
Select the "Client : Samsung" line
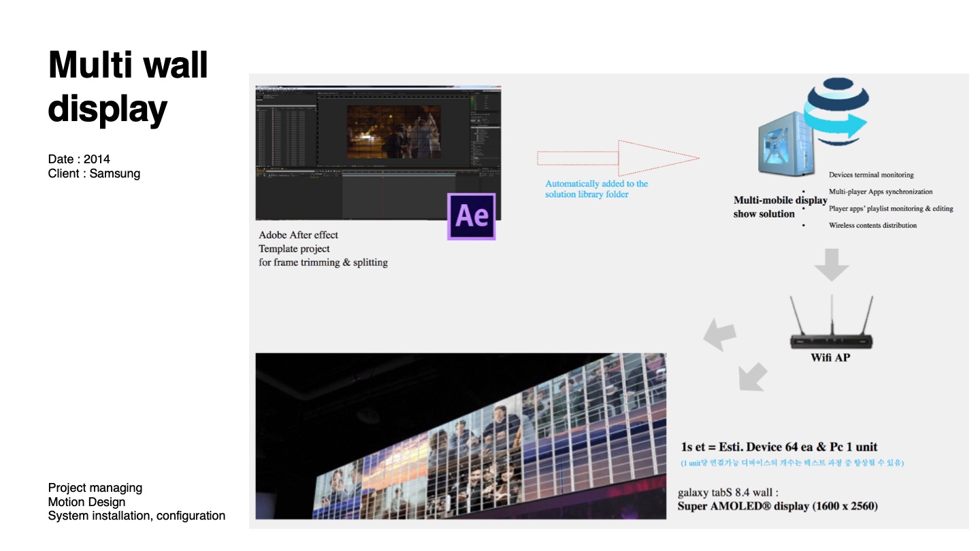point(94,173)
